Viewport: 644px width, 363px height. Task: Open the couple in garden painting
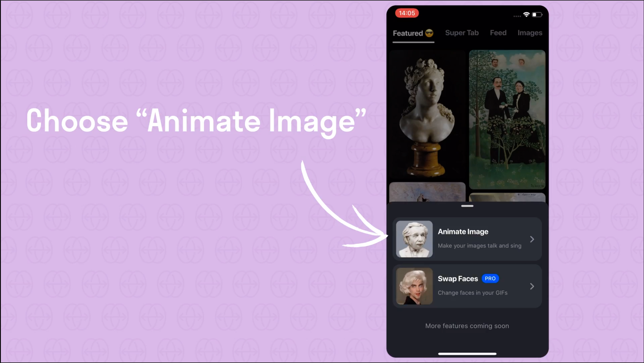(x=507, y=119)
